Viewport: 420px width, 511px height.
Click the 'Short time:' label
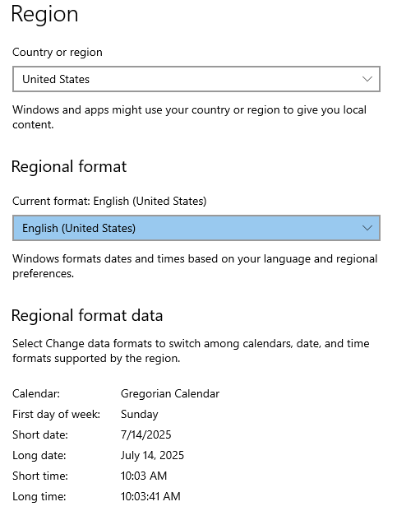pyautogui.click(x=40, y=476)
